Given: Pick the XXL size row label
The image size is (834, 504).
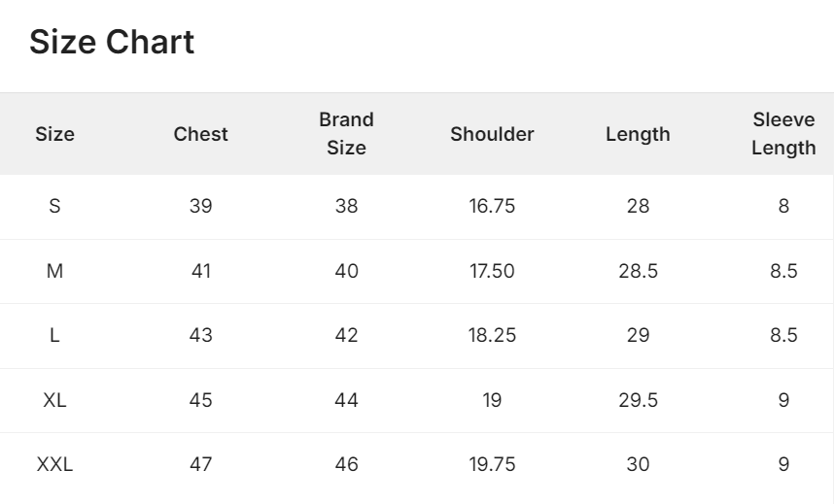Looking at the screenshot, I should [54, 464].
